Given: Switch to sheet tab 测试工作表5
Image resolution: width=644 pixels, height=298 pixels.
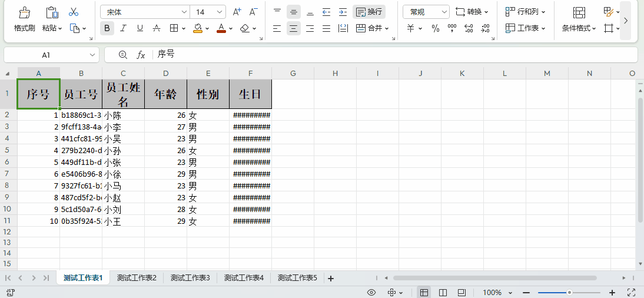Looking at the screenshot, I should click(297, 278).
